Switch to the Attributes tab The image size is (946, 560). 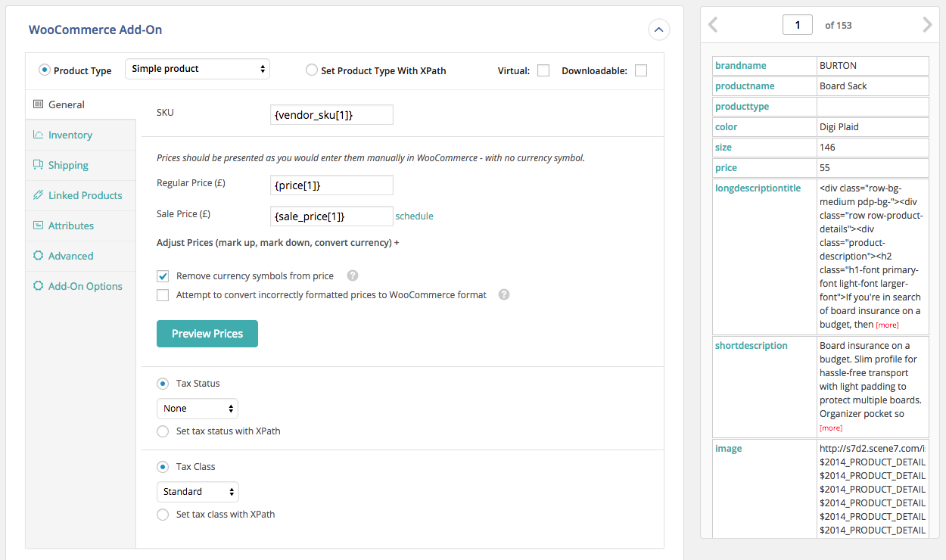[x=72, y=225]
